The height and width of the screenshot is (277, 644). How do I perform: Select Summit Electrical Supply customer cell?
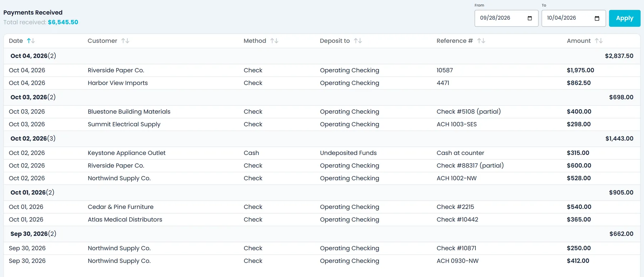click(x=124, y=124)
